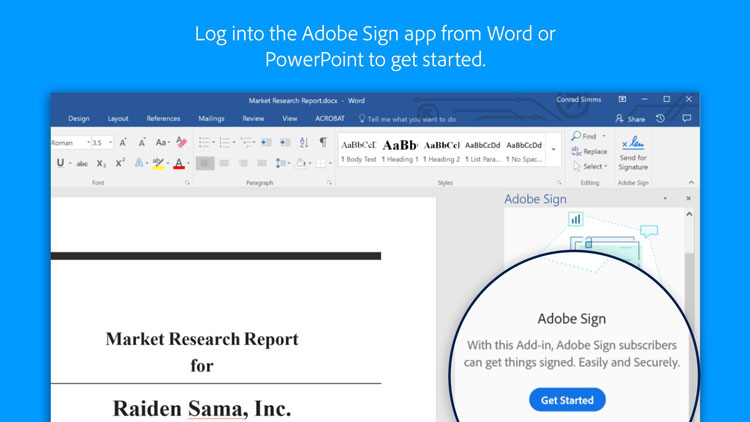Click Replace in the Editing group

tap(589, 151)
